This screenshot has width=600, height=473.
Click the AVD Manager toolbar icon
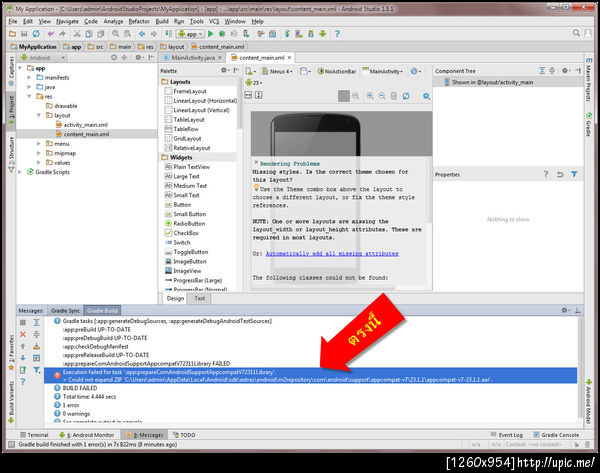pos(299,34)
